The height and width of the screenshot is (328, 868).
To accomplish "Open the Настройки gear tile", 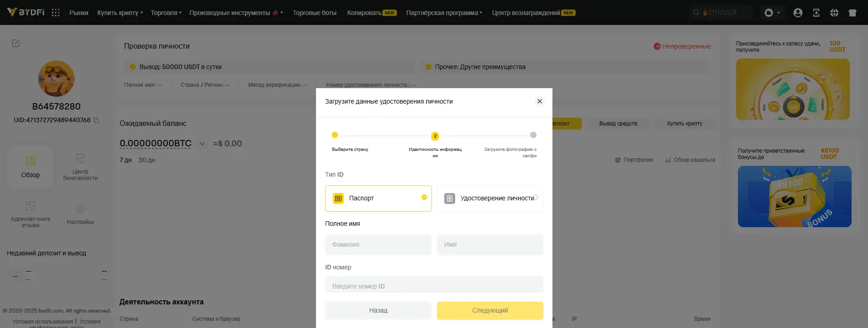I will [80, 214].
